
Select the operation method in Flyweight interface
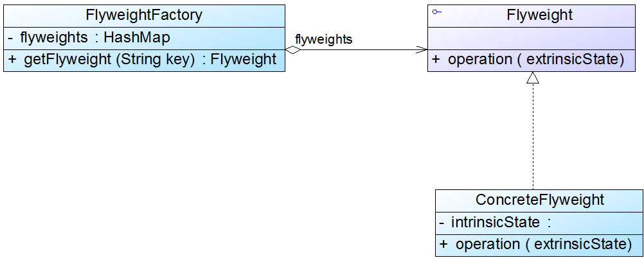[536, 60]
